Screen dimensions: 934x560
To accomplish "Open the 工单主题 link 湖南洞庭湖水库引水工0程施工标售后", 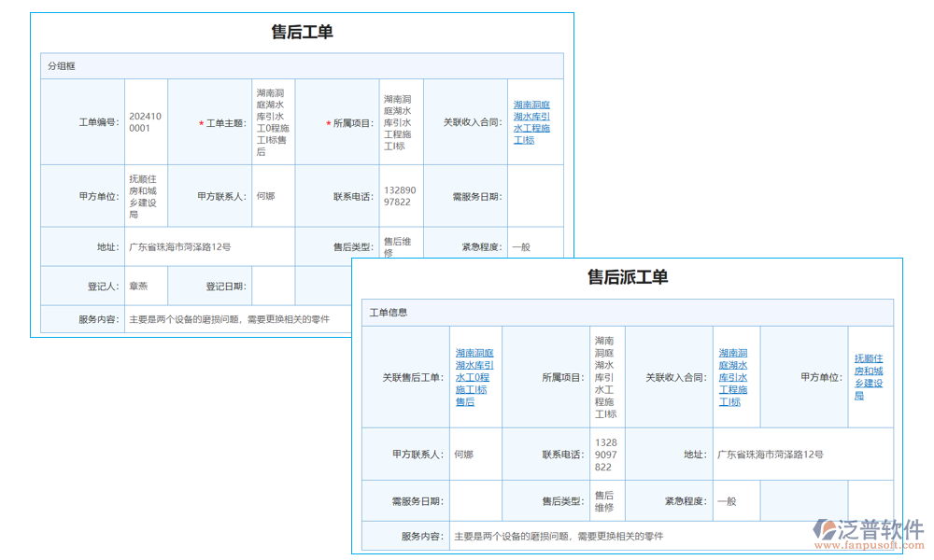I will pyautogui.click(x=272, y=122).
